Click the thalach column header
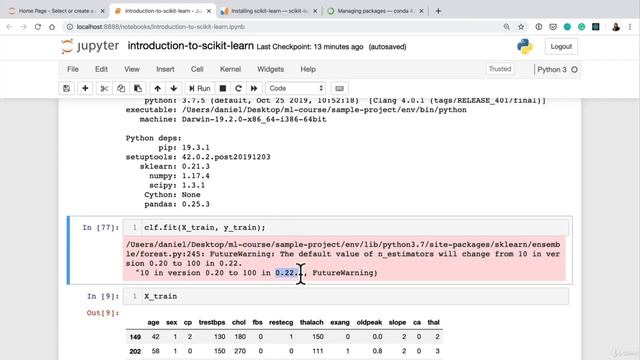Image resolution: width=640 pixels, height=360 pixels. pos(311,322)
